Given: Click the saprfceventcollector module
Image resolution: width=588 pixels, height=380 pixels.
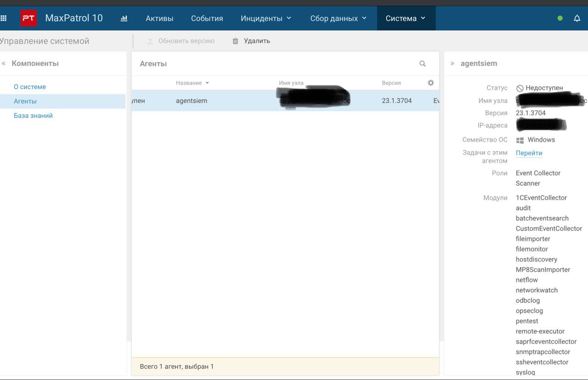Looking at the screenshot, I should pyautogui.click(x=546, y=341).
